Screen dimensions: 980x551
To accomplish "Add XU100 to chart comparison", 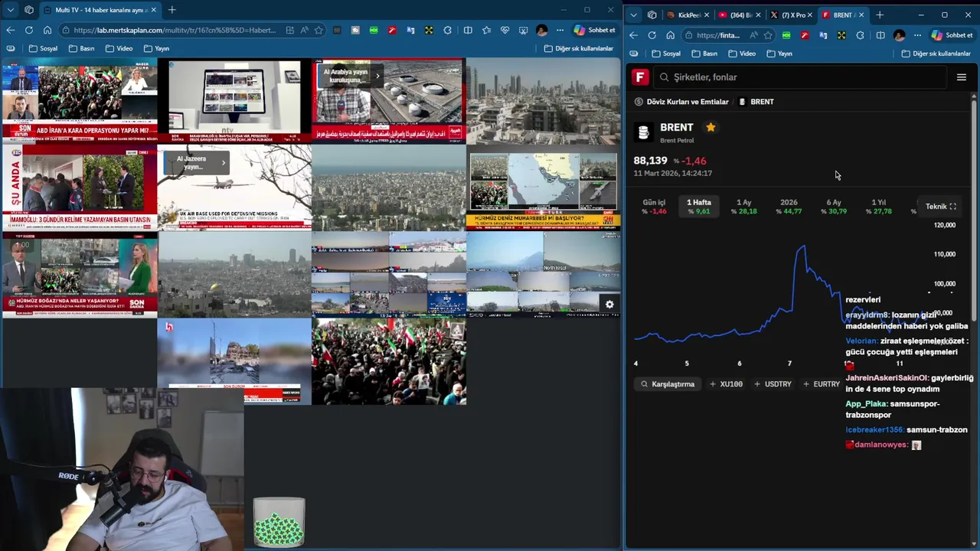I will 726,384.
